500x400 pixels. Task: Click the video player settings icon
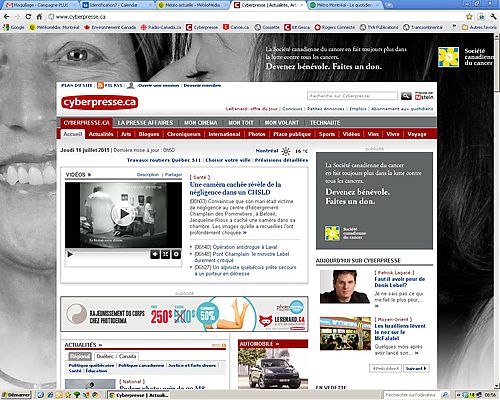(x=176, y=254)
